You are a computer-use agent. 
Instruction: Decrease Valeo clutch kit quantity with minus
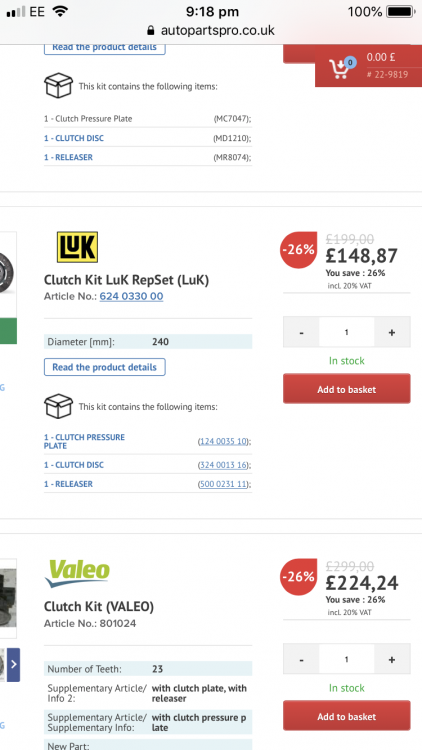click(x=301, y=660)
